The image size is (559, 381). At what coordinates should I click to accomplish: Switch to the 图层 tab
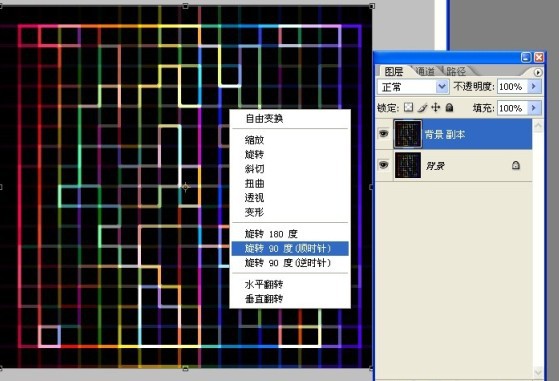click(x=394, y=72)
